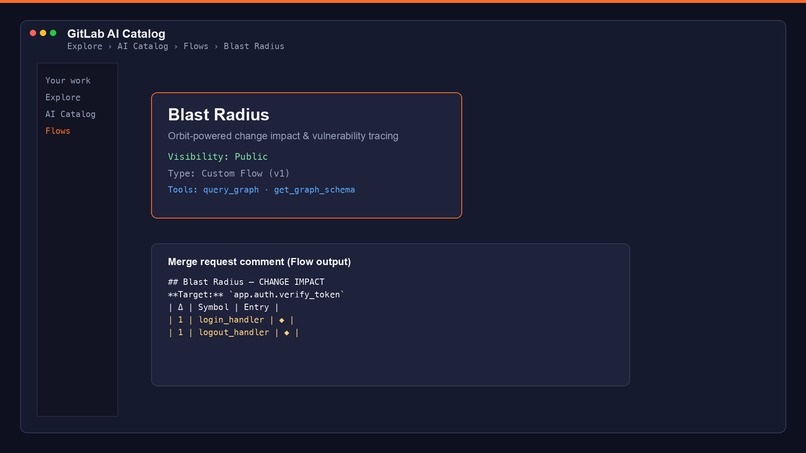Viewport: 806px width, 453px height.
Task: Select Flows in the sidebar
Action: [x=58, y=131]
